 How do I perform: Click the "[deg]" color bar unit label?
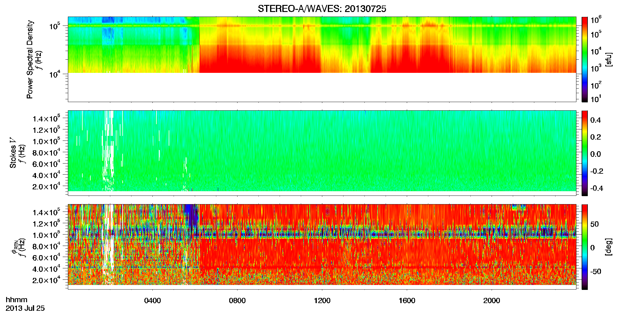click(x=608, y=247)
